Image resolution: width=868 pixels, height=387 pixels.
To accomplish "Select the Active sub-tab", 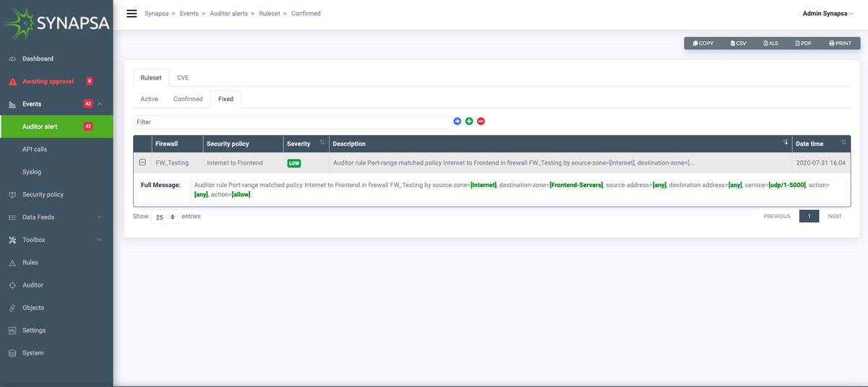I will pyautogui.click(x=149, y=99).
